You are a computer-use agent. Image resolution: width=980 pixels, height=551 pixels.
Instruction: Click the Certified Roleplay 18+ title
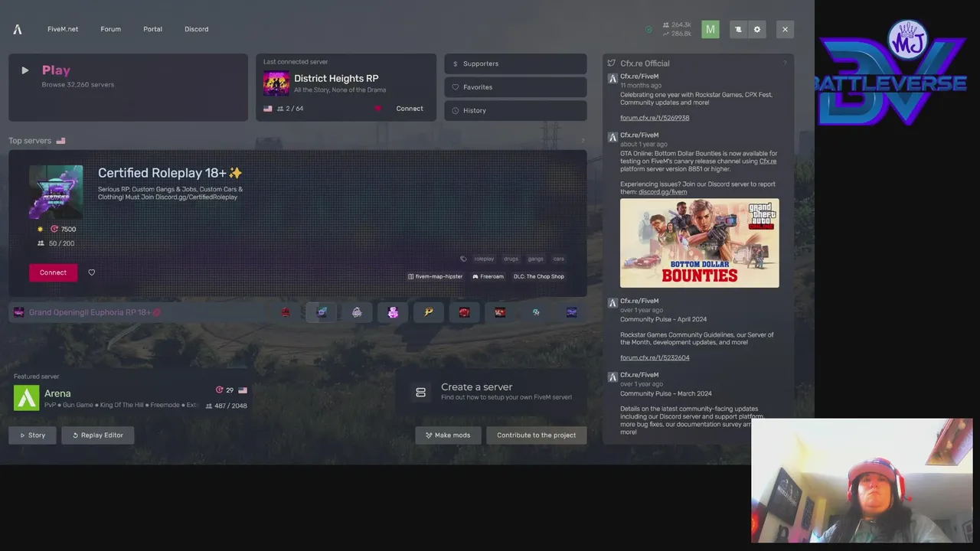[x=170, y=173]
